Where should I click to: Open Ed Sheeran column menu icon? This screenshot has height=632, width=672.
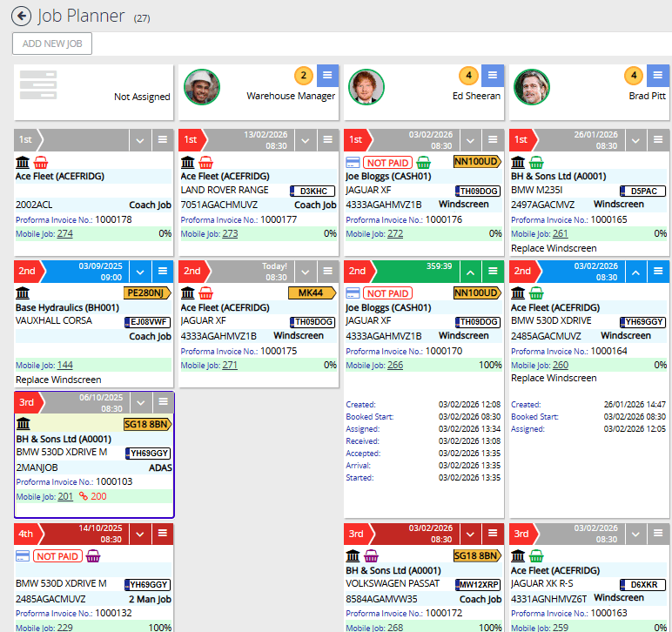493,76
